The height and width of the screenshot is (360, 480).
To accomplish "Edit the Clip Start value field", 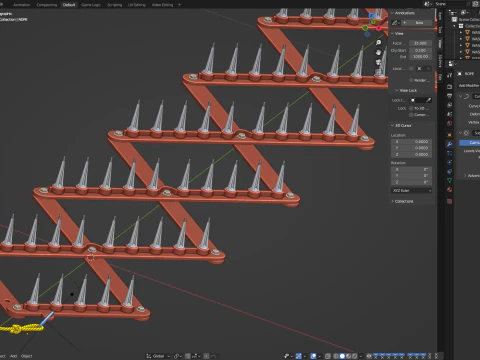I will click(421, 50).
